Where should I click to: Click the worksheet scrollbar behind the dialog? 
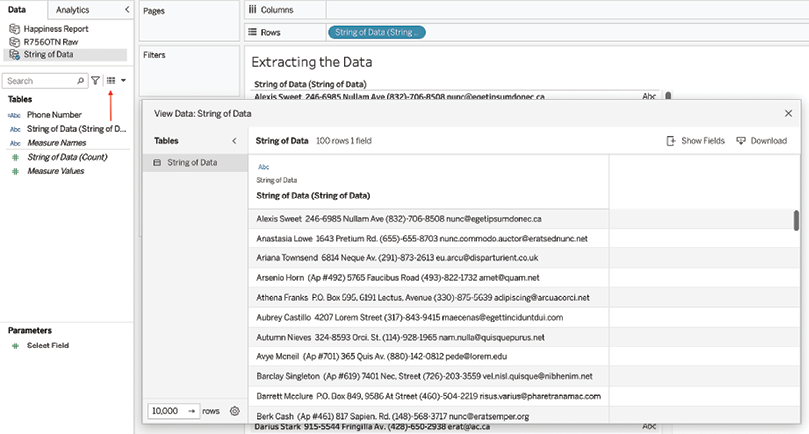pos(668,96)
